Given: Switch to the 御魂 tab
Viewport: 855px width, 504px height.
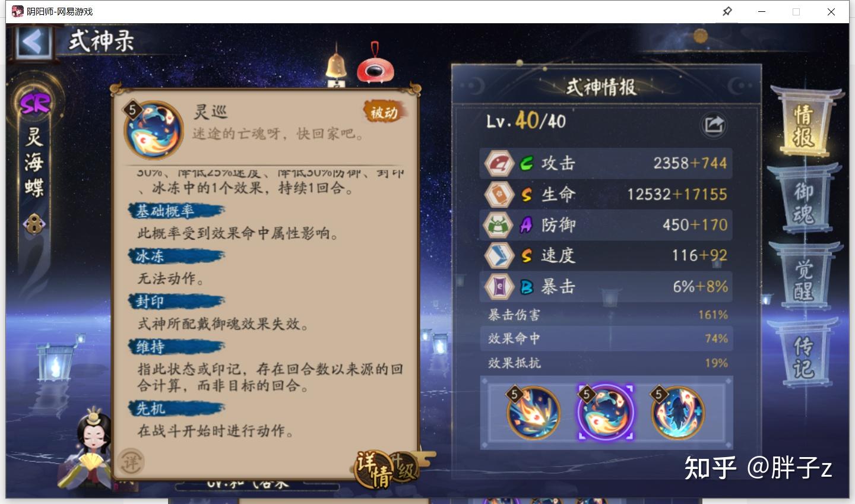Looking at the screenshot, I should click(x=804, y=204).
